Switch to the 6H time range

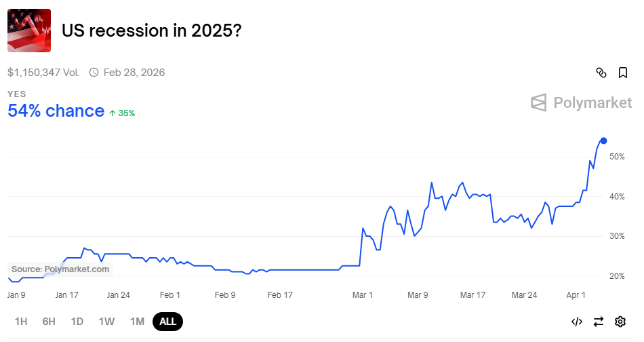[x=49, y=322]
